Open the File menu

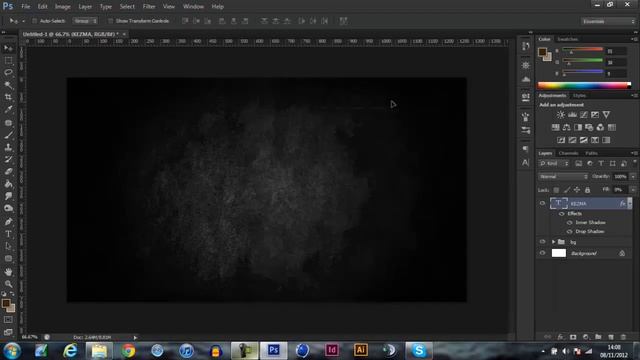25,7
